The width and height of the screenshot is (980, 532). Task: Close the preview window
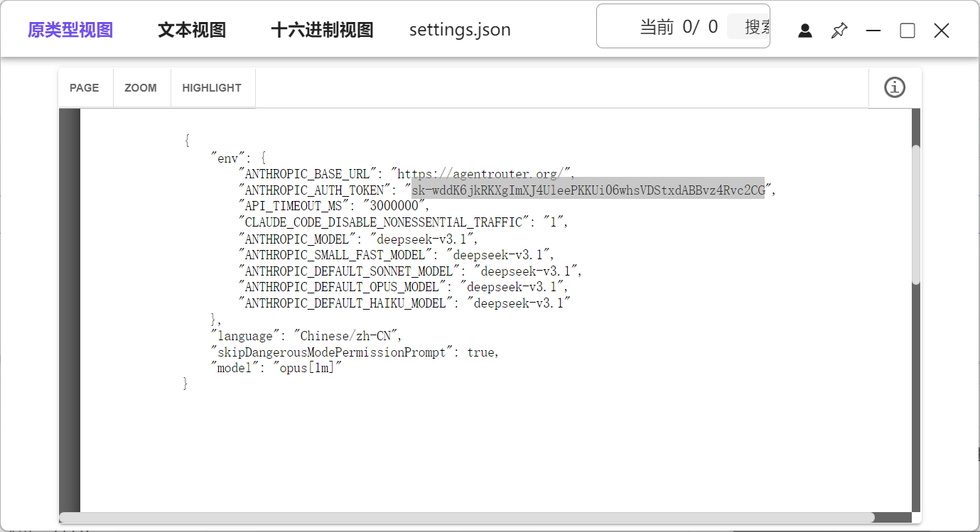[942, 31]
